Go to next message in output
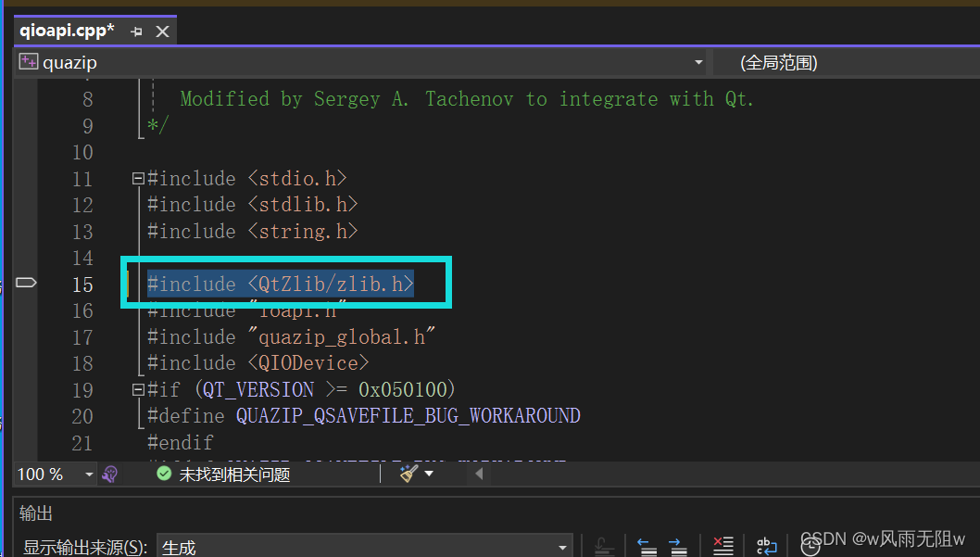 [675, 546]
